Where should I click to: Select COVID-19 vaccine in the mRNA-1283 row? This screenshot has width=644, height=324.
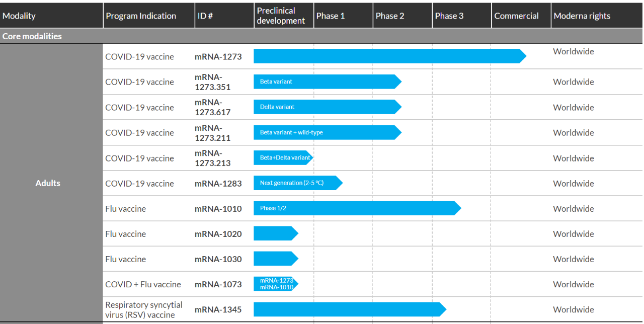139,184
